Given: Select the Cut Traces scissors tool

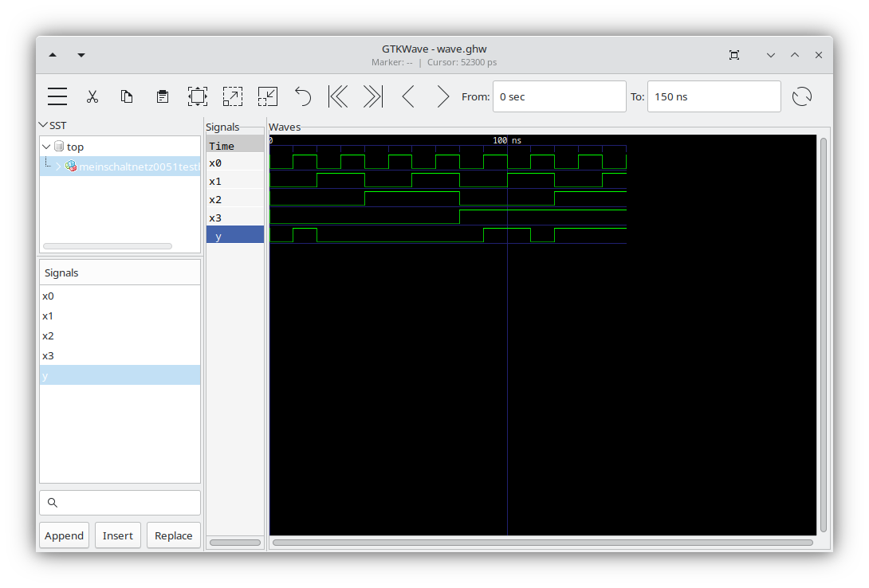Looking at the screenshot, I should point(92,96).
